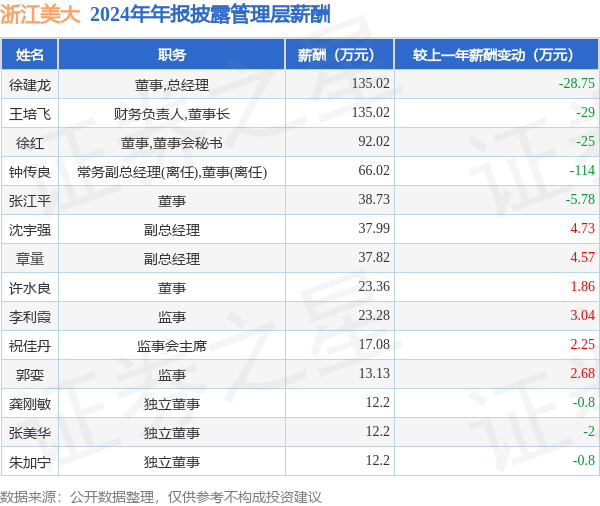
Task: Select 李利霞's position 监事
Action: point(172,317)
